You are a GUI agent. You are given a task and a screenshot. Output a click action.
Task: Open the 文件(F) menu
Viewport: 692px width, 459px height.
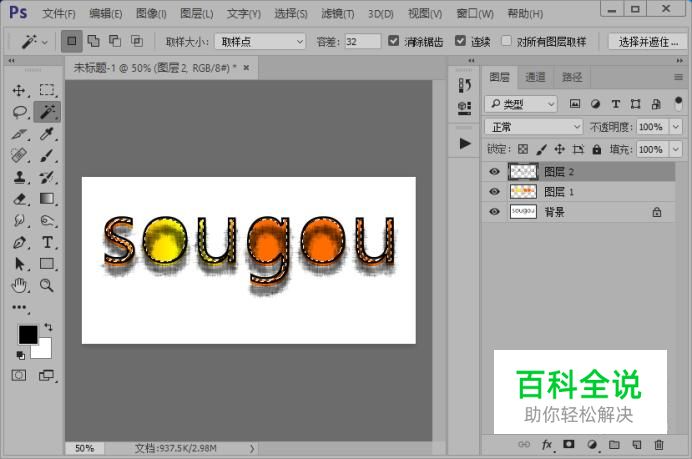[x=59, y=14]
